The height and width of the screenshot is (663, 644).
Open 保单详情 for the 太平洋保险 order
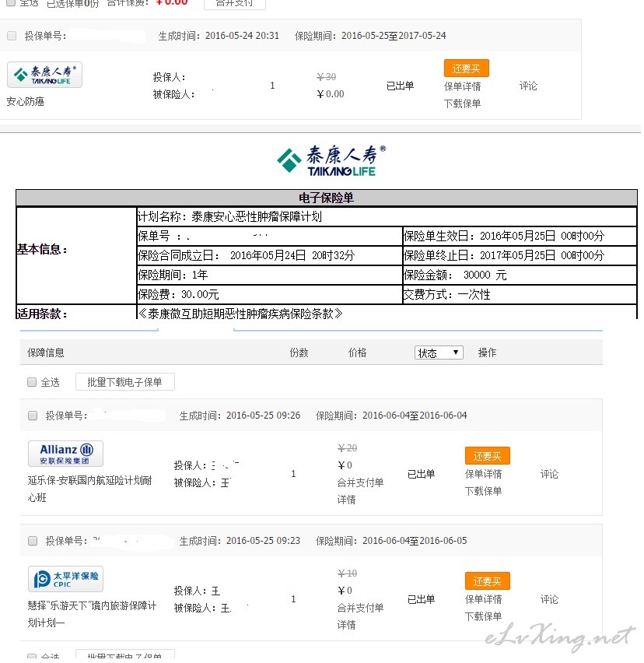coord(484,599)
